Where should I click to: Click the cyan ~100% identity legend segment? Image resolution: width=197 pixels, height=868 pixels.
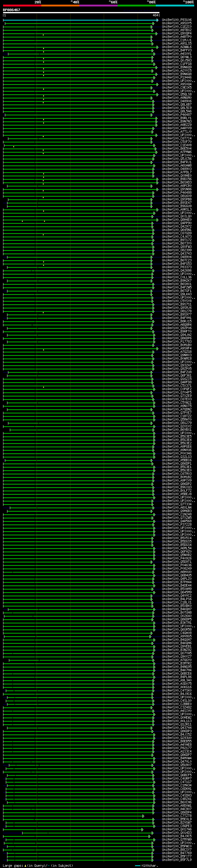(x=175, y=6)
